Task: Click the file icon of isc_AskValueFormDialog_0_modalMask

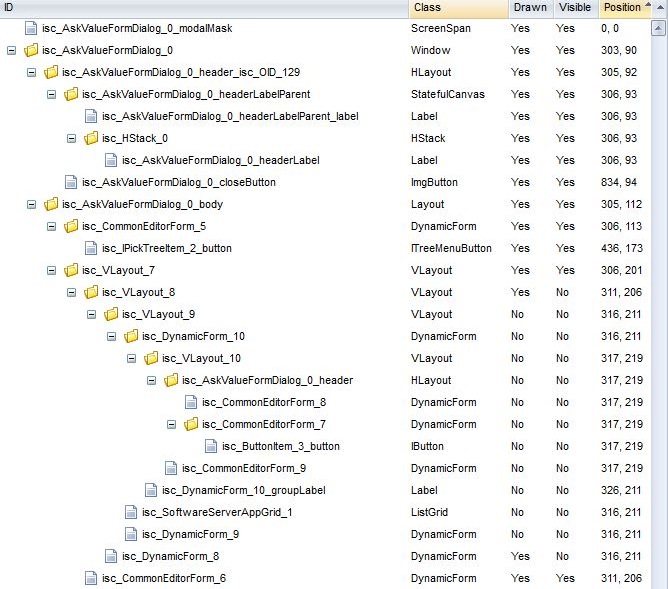Action: tap(31, 28)
